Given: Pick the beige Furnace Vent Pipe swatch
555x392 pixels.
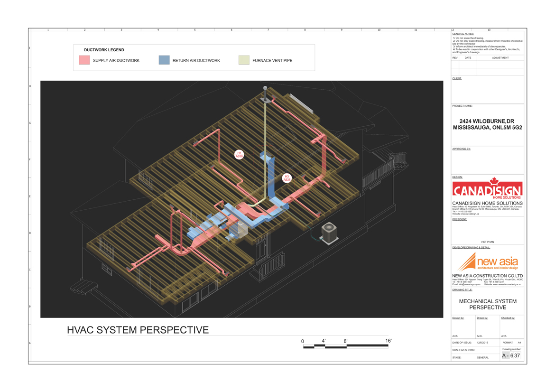Looking at the screenshot, I should click(x=244, y=60).
